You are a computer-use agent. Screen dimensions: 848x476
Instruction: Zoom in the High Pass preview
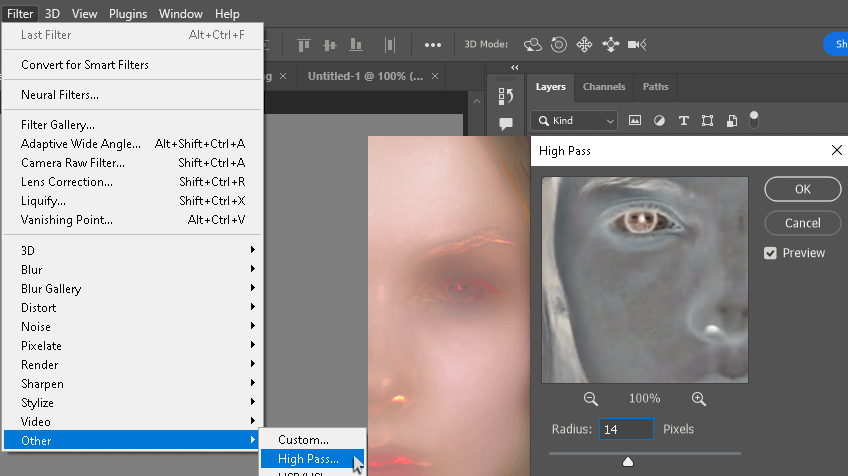click(699, 399)
